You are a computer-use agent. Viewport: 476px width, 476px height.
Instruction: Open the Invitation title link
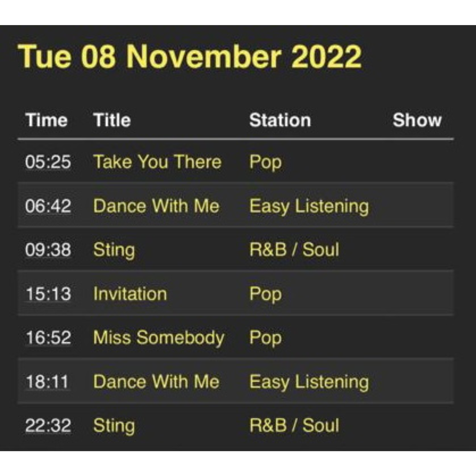(x=130, y=294)
